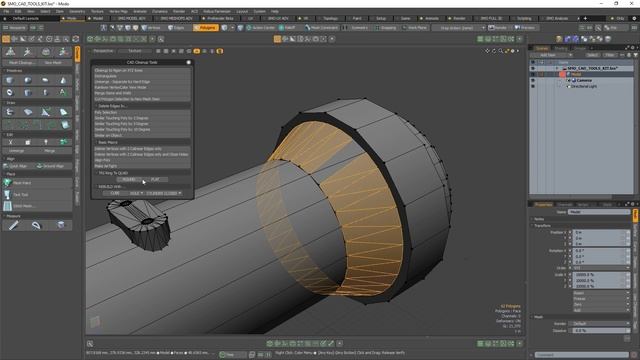Open the Drop Action dropdown
This screenshot has width=640, height=360.
coord(458,28)
